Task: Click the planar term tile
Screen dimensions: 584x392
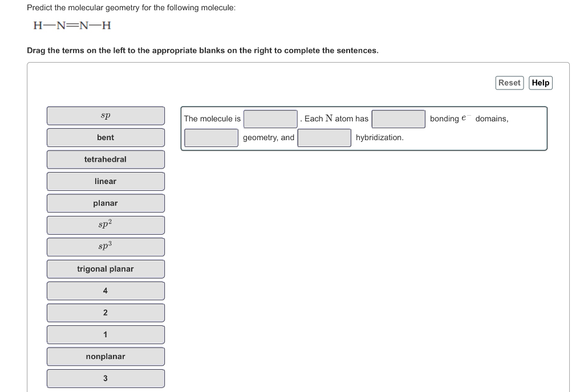Action: tap(106, 203)
